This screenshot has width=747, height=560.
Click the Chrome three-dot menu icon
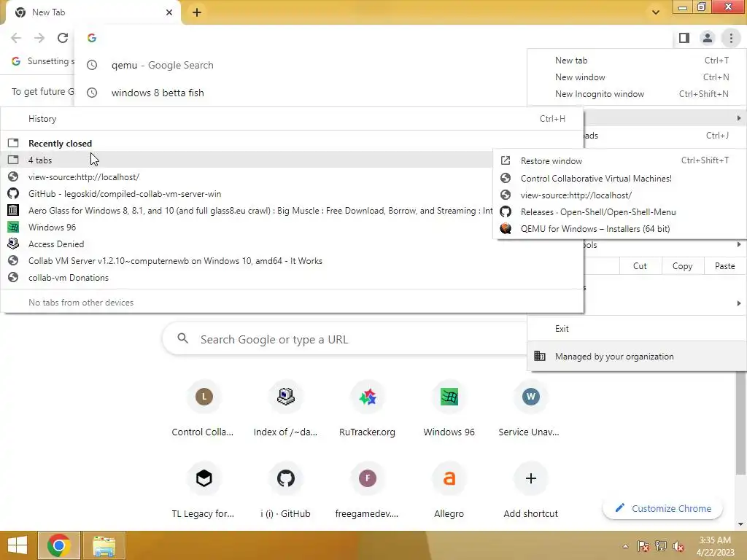coord(731,38)
